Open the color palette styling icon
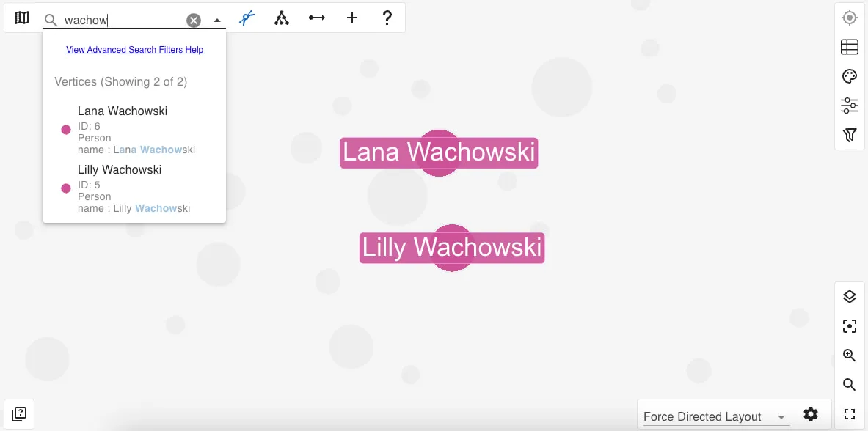 849,76
